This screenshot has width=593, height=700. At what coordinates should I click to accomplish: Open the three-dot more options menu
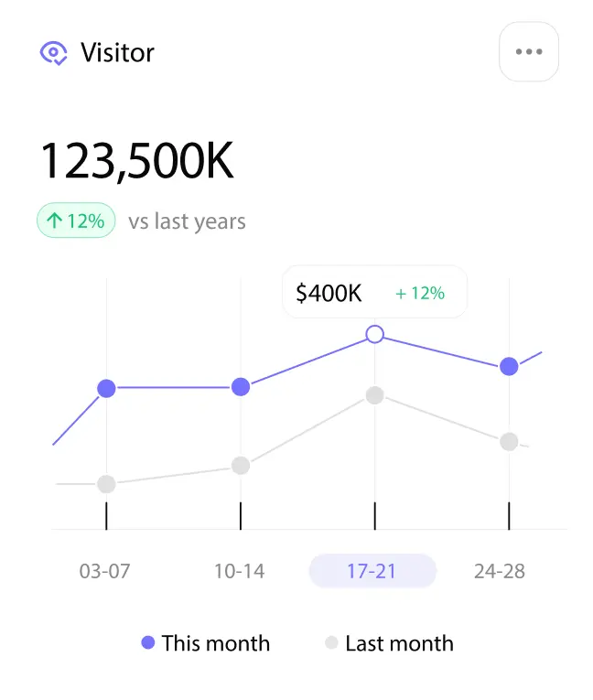(x=529, y=52)
